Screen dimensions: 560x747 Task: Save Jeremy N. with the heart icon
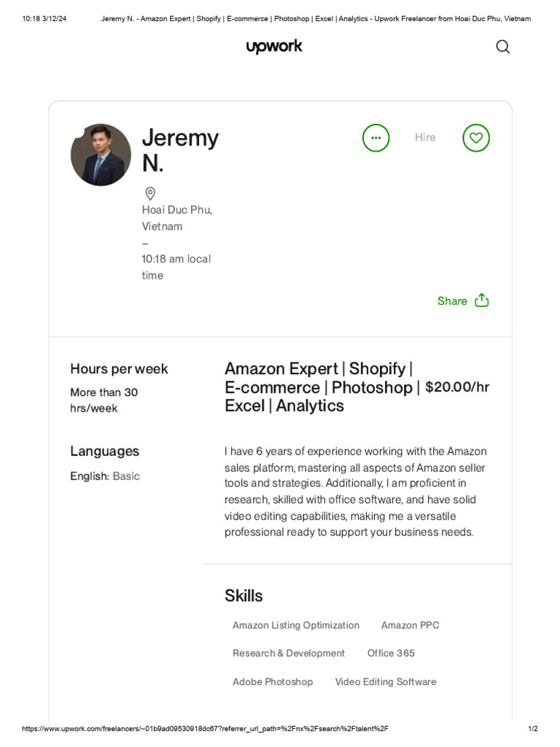476,138
